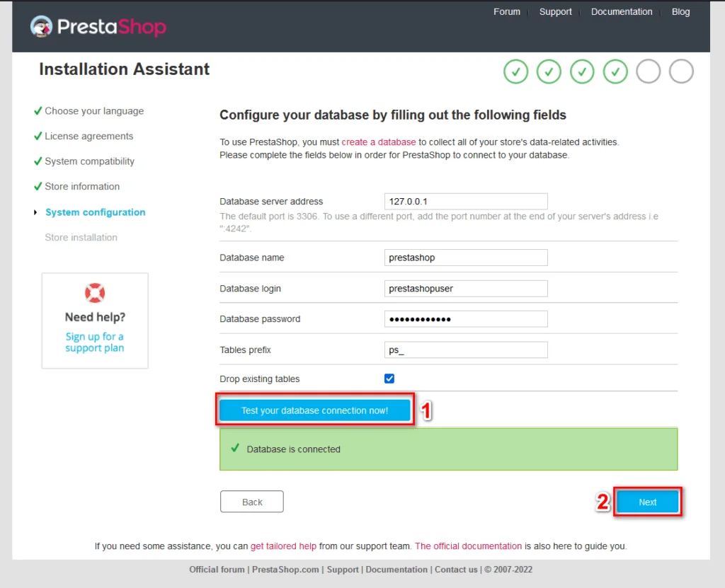Click the Database password field

click(x=466, y=319)
